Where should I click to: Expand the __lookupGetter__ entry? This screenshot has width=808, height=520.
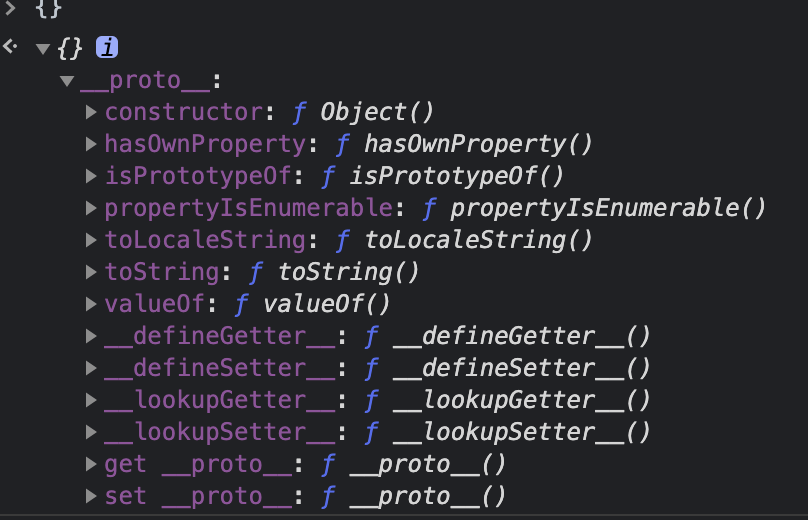(x=91, y=400)
